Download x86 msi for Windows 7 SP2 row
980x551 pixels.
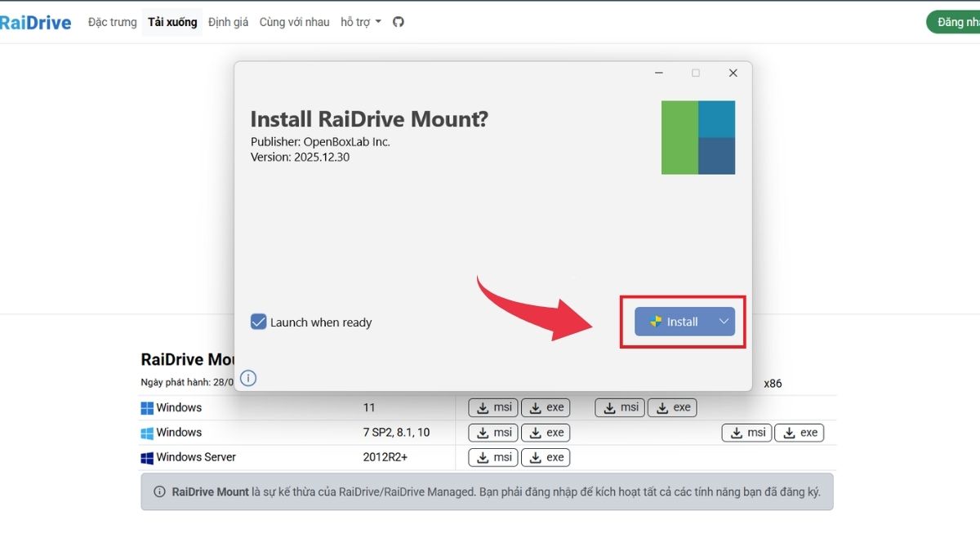pos(746,433)
